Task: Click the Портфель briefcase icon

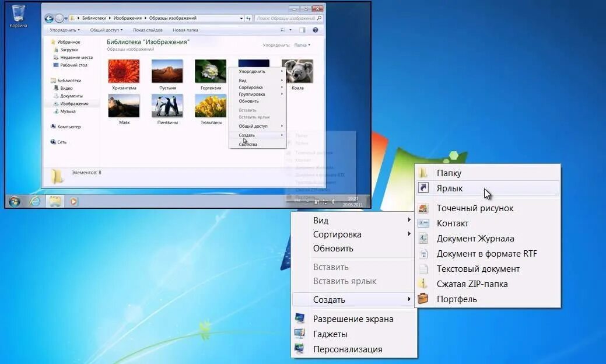Action: coord(423,299)
